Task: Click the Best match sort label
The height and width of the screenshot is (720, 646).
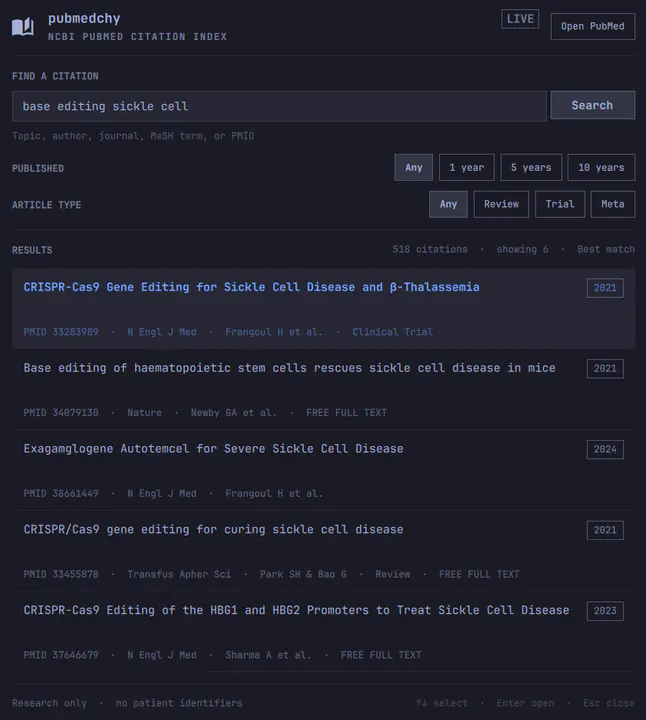Action: (606, 249)
